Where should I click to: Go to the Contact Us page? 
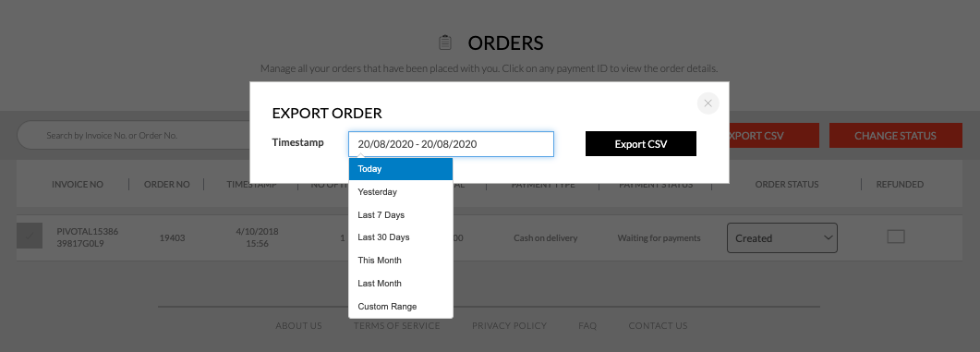click(659, 326)
